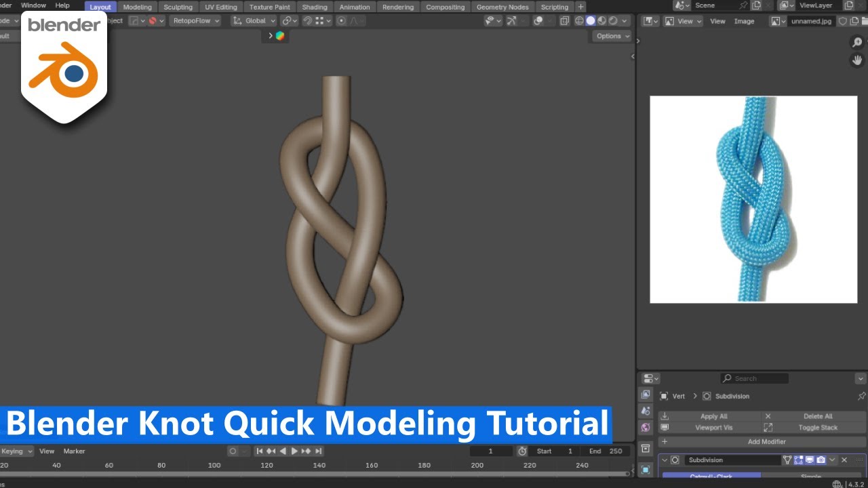This screenshot has height=488, width=868.
Task: Toggle X-ray view in the viewport header
Action: [564, 21]
